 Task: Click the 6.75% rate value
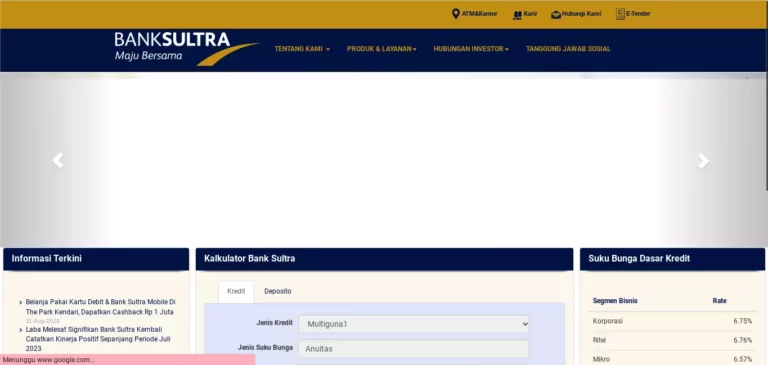click(x=742, y=321)
